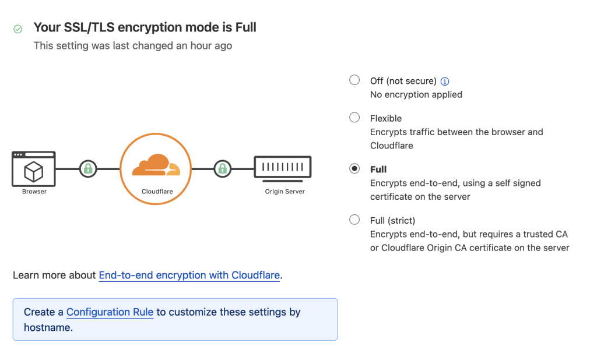Click the green success checkmark icon
597x364 pixels.
18,29
